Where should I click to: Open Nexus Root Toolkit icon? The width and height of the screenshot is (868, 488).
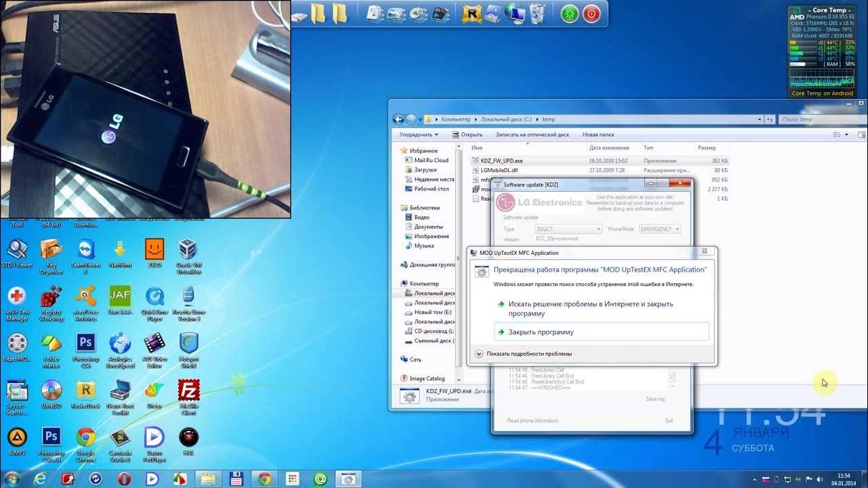(120, 397)
